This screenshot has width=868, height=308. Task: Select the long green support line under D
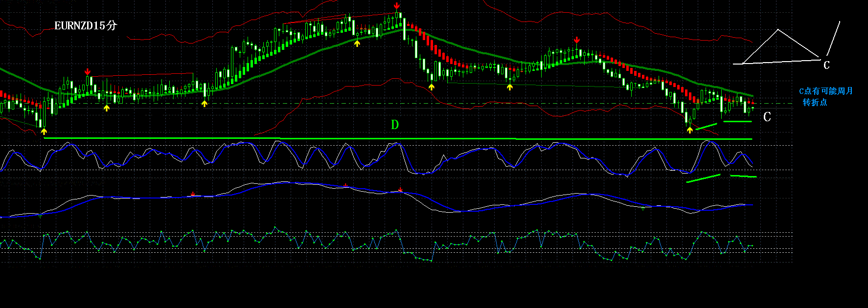point(398,139)
